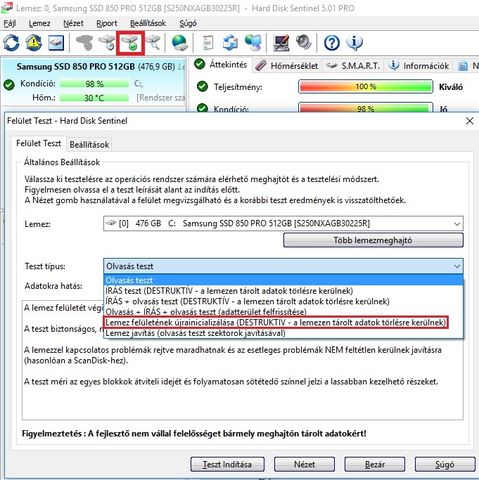Viewport: 479px width, 480px height.
Task: Click the blue info bubble toolbar icon
Action: click(x=354, y=43)
